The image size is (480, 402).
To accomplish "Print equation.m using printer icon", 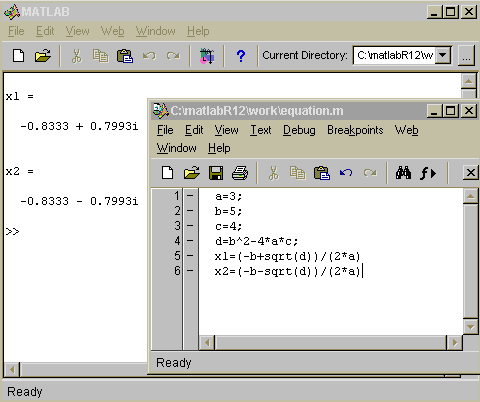I will tap(240, 173).
